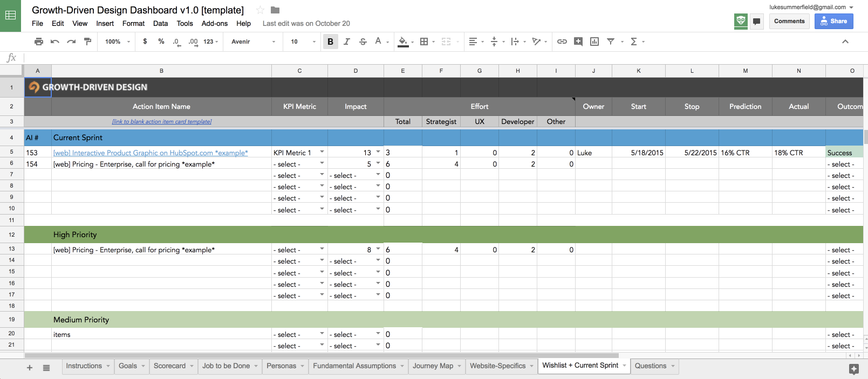Switch to the Scorecard sheet tab
The image size is (868, 379).
point(169,366)
